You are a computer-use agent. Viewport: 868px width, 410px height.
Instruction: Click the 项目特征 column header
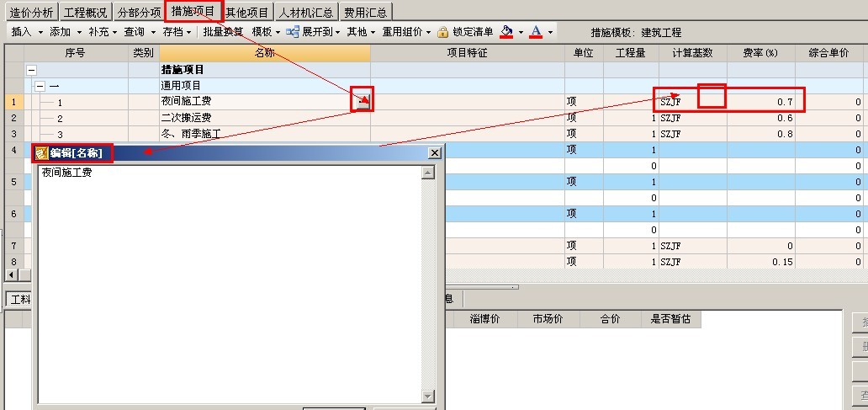tap(468, 53)
